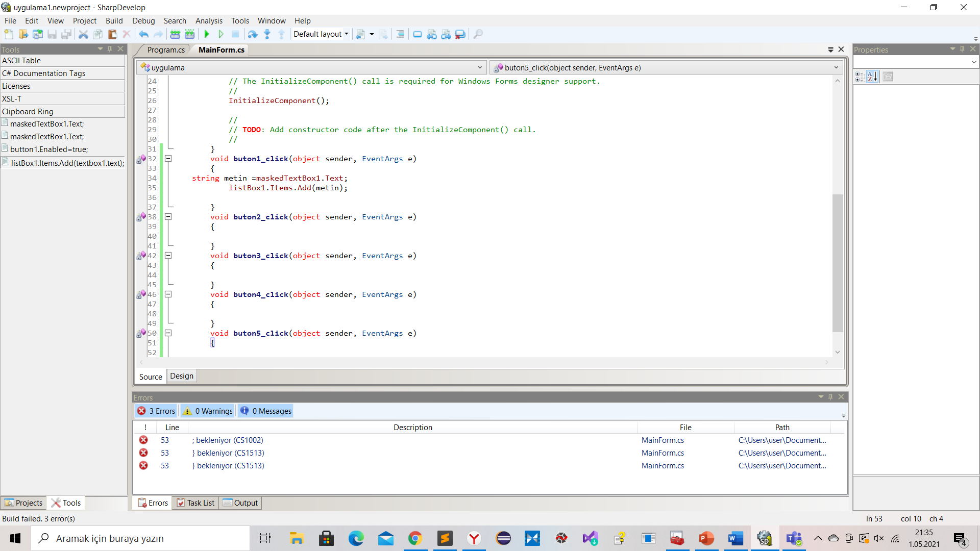This screenshot has width=980, height=551.
Task: Open the Debug menu
Action: coord(143,21)
